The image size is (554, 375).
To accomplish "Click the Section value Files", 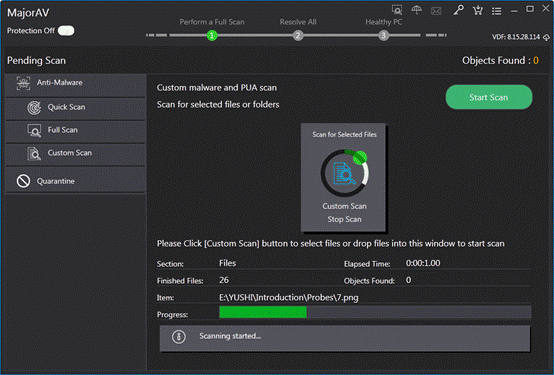I will [x=227, y=263].
